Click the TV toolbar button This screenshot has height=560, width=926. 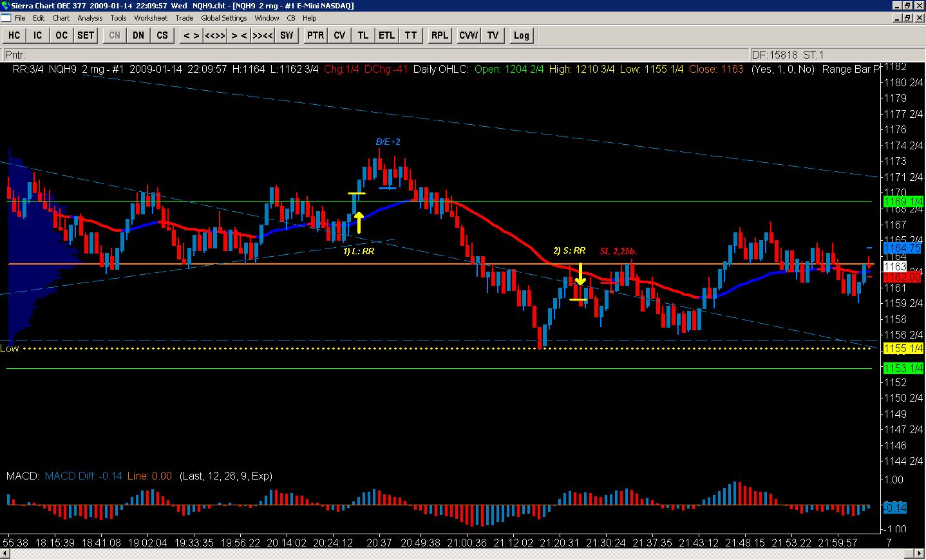[493, 35]
